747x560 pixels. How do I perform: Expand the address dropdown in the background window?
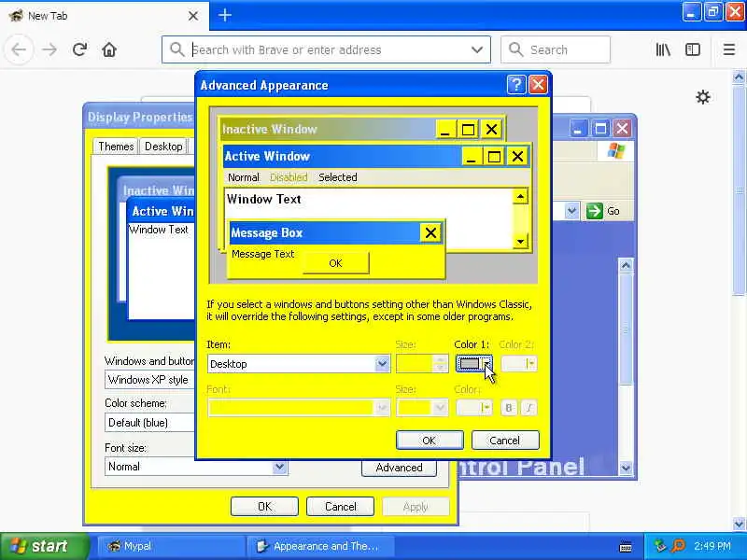(x=571, y=211)
